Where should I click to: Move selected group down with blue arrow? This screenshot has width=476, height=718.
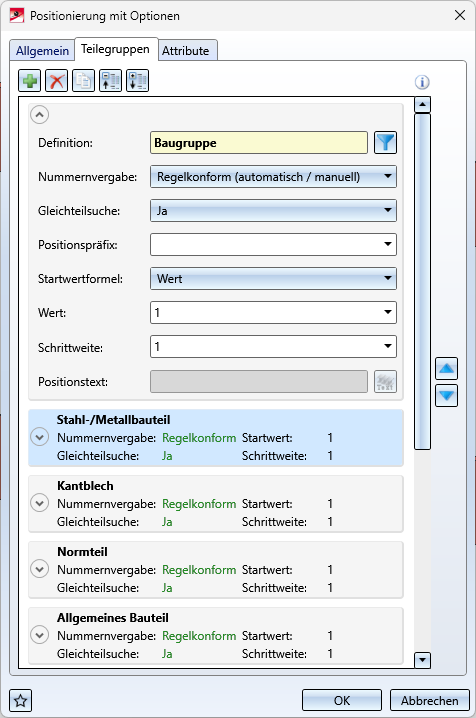446,396
